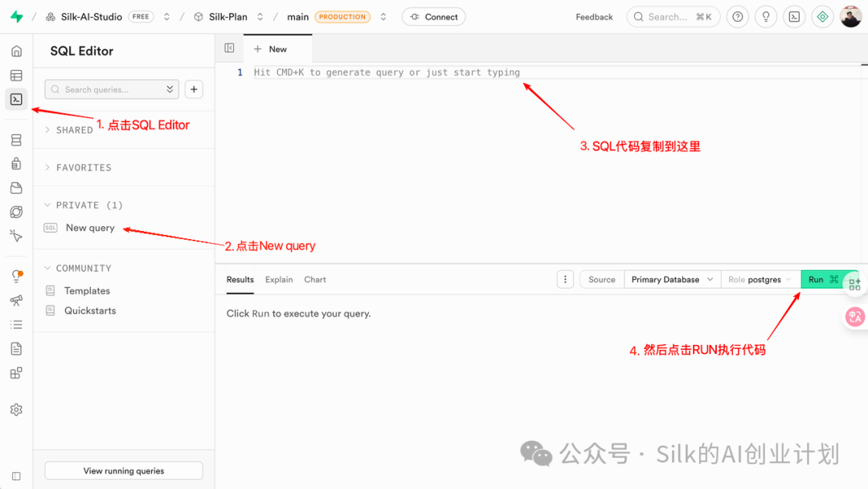868x489 pixels.
Task: Click the FREE plan badge
Action: pyautogui.click(x=141, y=17)
